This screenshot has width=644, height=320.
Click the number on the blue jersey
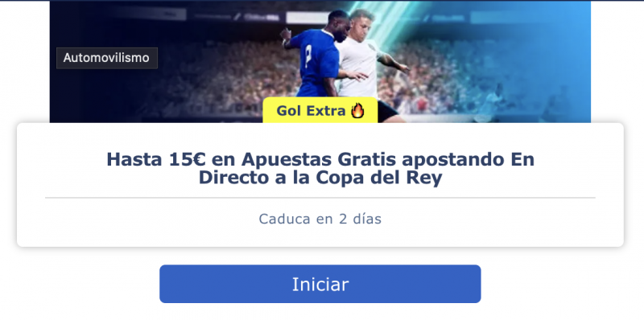(308, 55)
